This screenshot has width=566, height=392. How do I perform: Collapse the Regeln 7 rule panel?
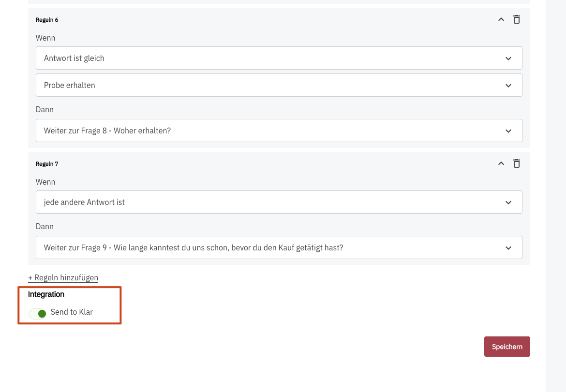501,164
